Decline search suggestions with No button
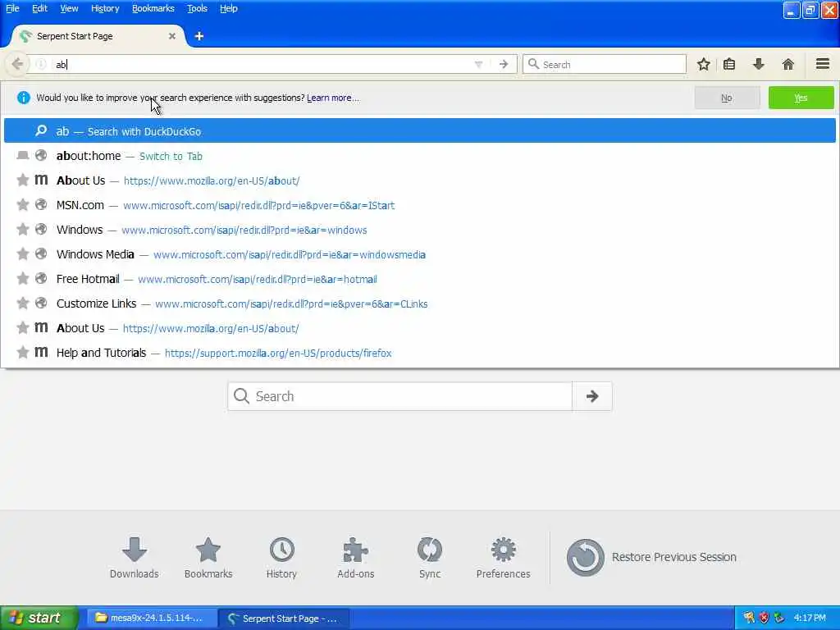 click(x=727, y=98)
